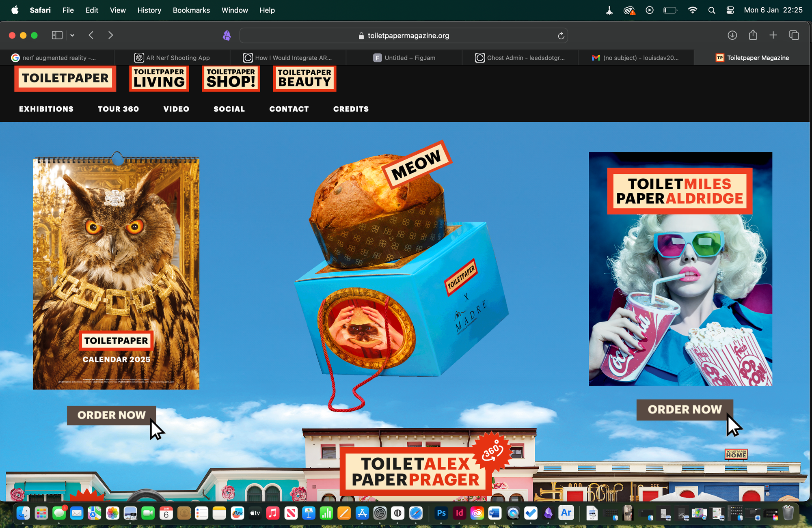Open a new tab with the plus icon

[x=773, y=35]
